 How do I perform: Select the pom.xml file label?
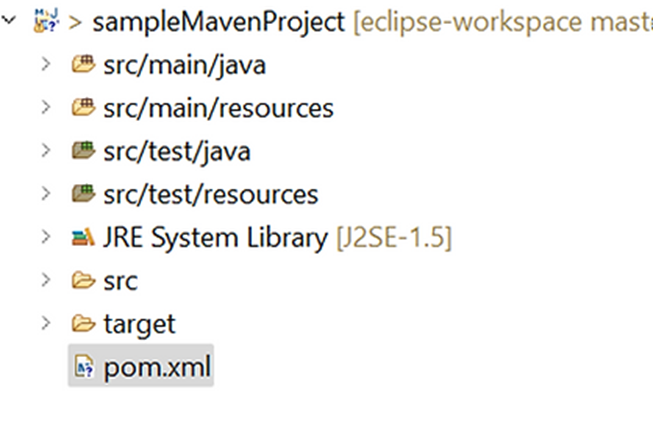pos(157,368)
